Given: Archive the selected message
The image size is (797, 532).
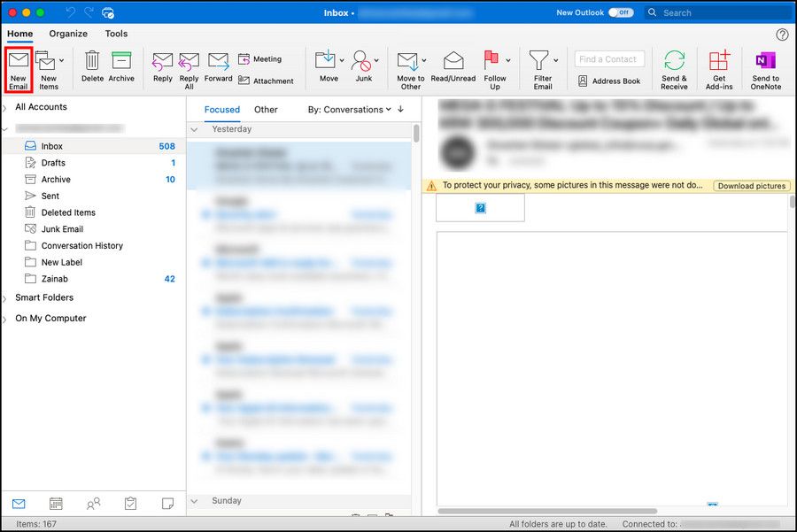Looking at the screenshot, I should (121, 67).
